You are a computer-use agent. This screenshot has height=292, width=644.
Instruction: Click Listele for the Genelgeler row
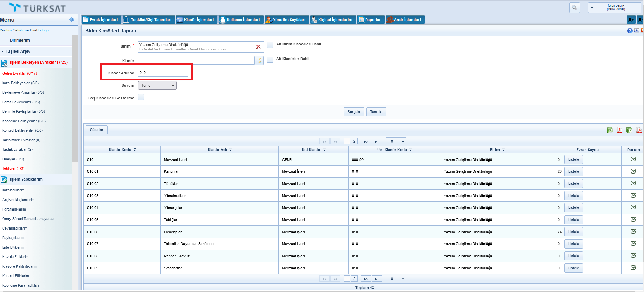(x=573, y=232)
